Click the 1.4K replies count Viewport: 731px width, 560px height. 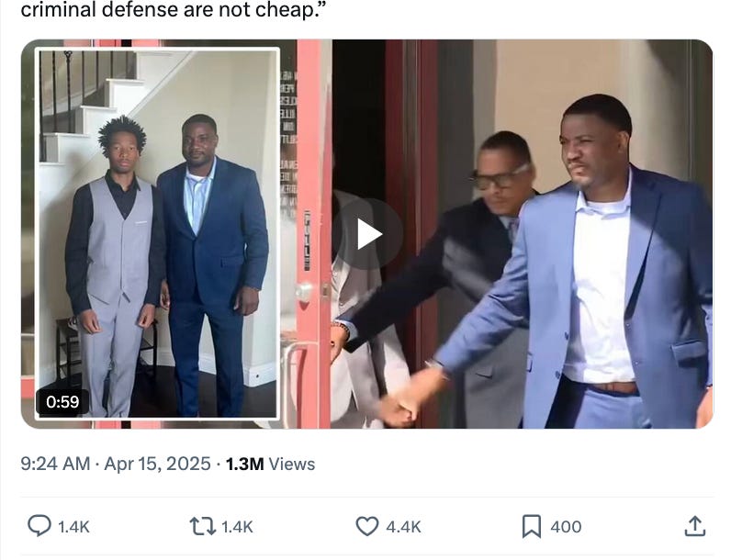(x=73, y=527)
